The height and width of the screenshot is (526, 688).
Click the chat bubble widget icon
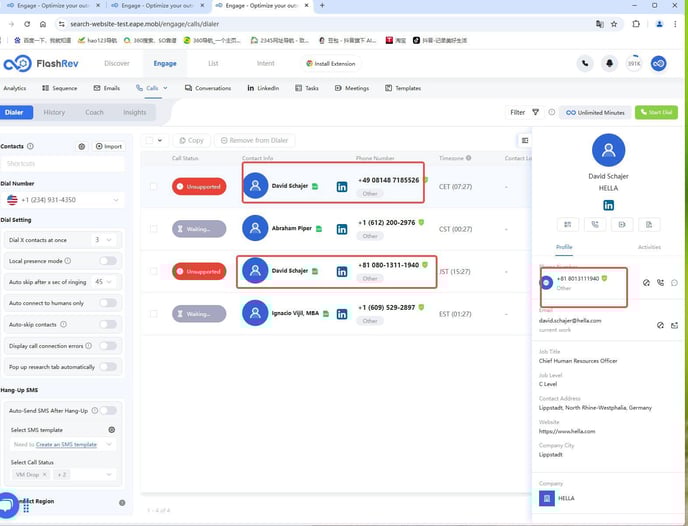coord(8,505)
